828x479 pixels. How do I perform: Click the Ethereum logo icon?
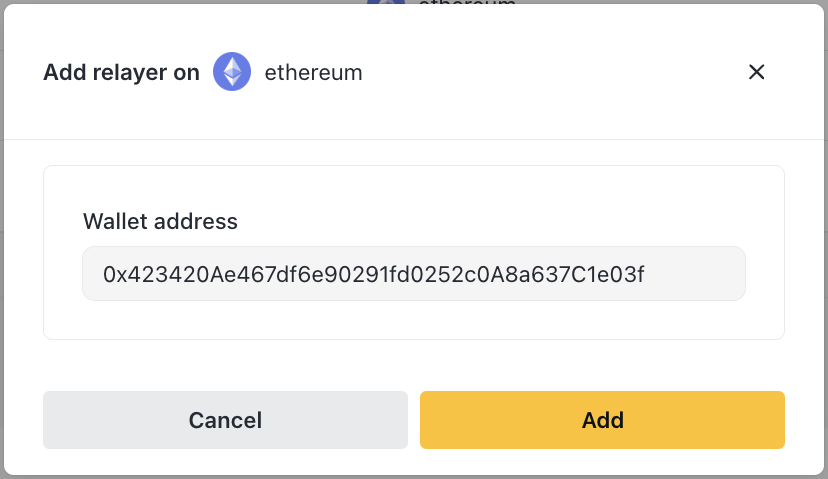point(232,73)
